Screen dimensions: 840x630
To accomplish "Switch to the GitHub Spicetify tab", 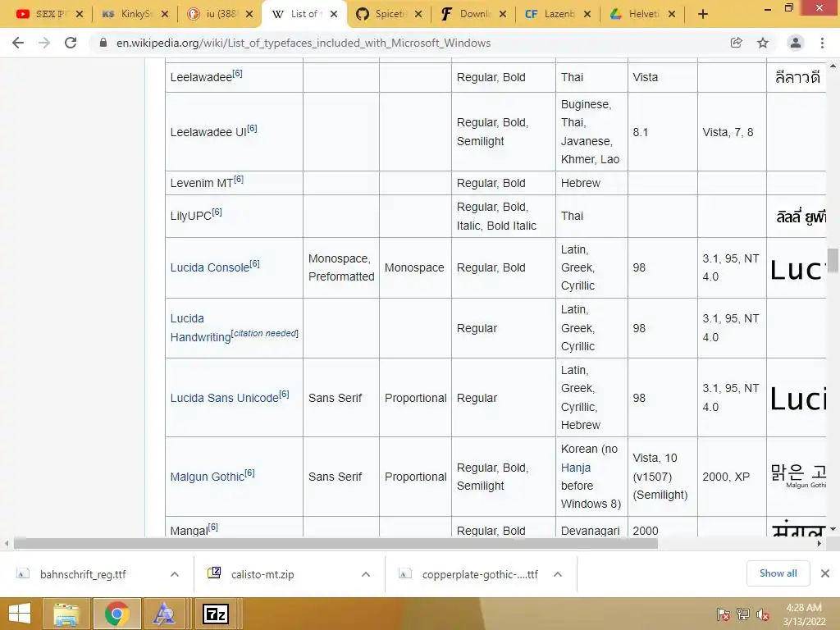I will (383, 14).
